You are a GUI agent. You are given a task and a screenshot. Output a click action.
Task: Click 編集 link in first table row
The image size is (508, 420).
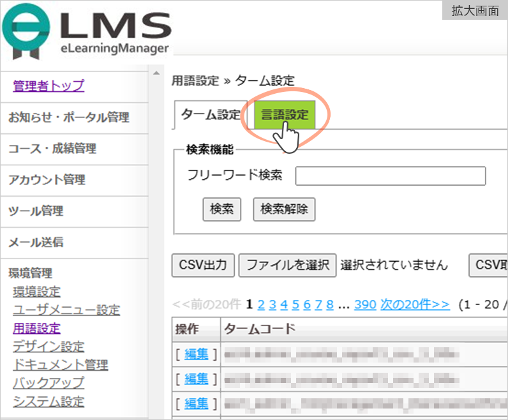197,354
